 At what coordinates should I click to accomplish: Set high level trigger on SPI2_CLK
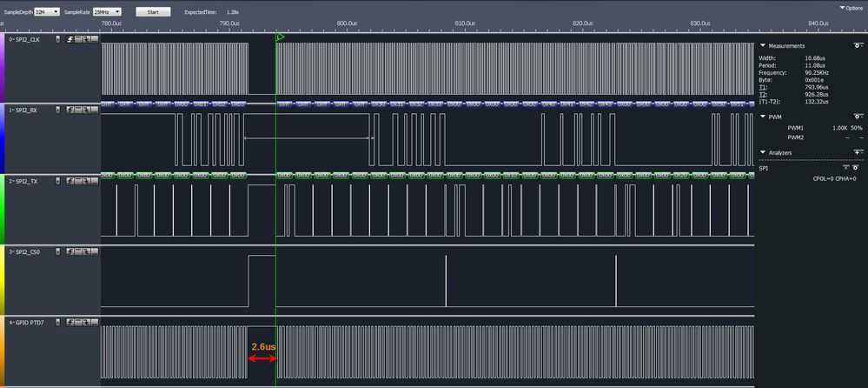pos(78,39)
